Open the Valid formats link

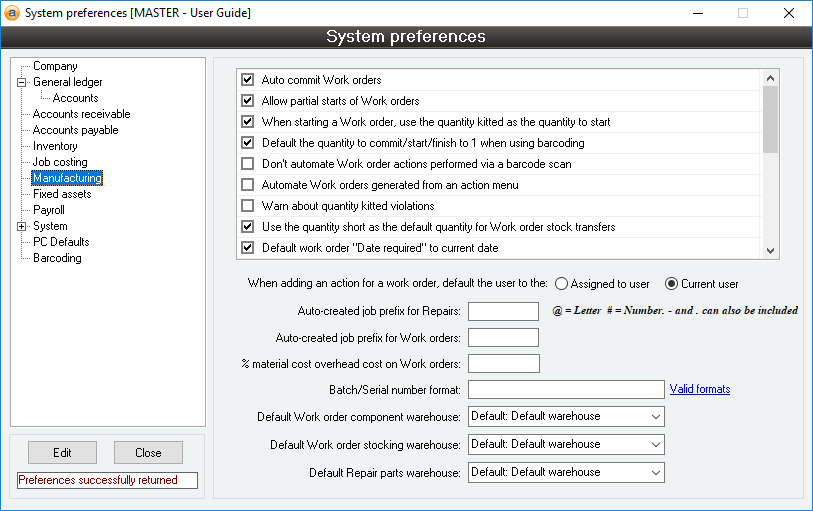click(699, 389)
